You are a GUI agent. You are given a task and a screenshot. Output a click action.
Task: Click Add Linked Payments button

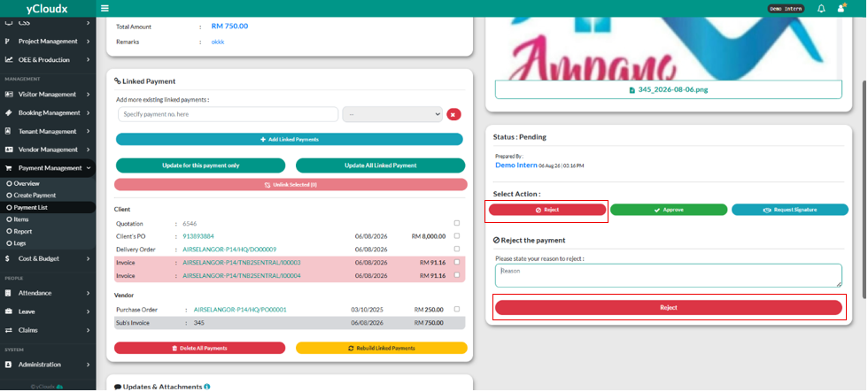tap(289, 139)
